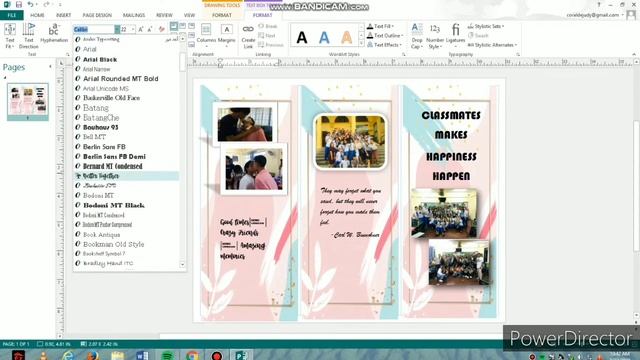Click the Next linked text box button
The width and height of the screenshot is (640, 360).
[x=267, y=36]
